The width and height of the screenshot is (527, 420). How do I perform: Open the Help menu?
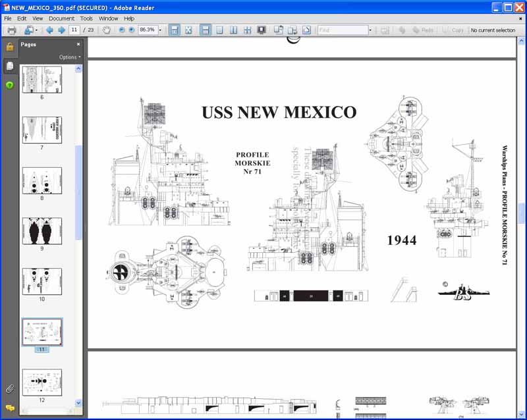click(x=129, y=18)
